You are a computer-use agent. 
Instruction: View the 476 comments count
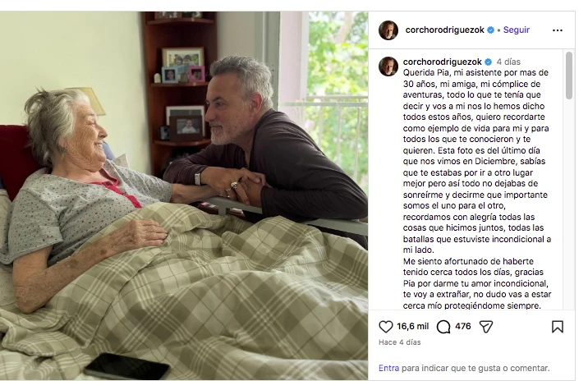pyautogui.click(x=462, y=326)
